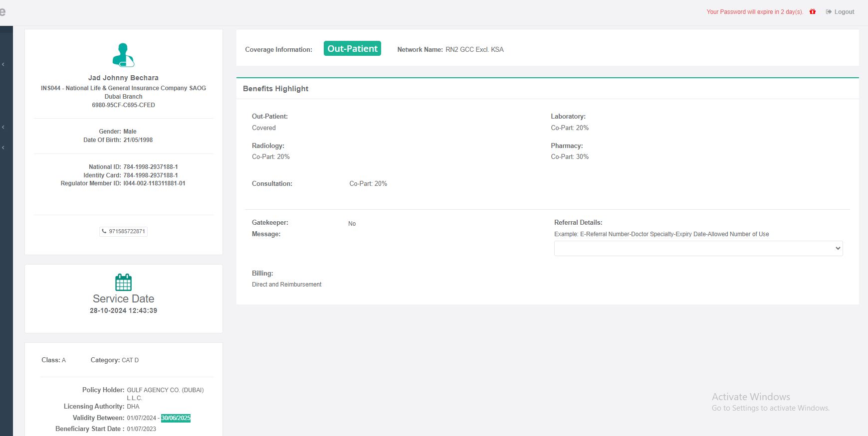This screenshot has width=868, height=436.
Task: Click the red gift icon near password warning
Action: click(813, 11)
